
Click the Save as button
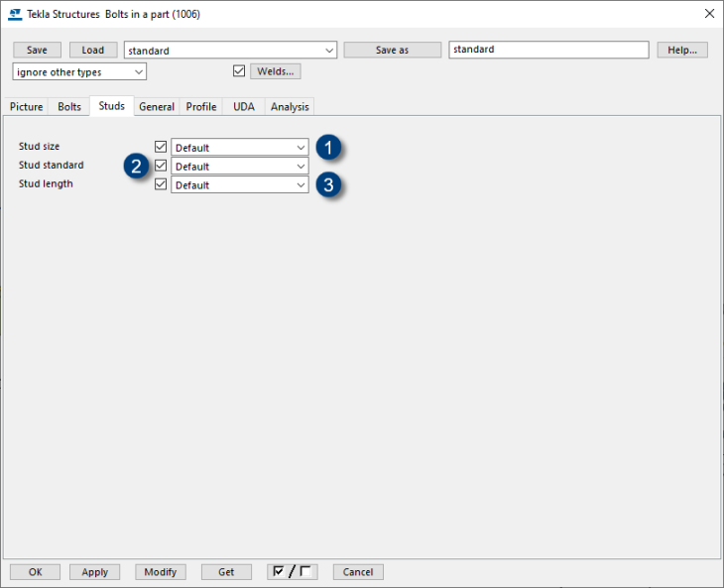pyautogui.click(x=392, y=50)
